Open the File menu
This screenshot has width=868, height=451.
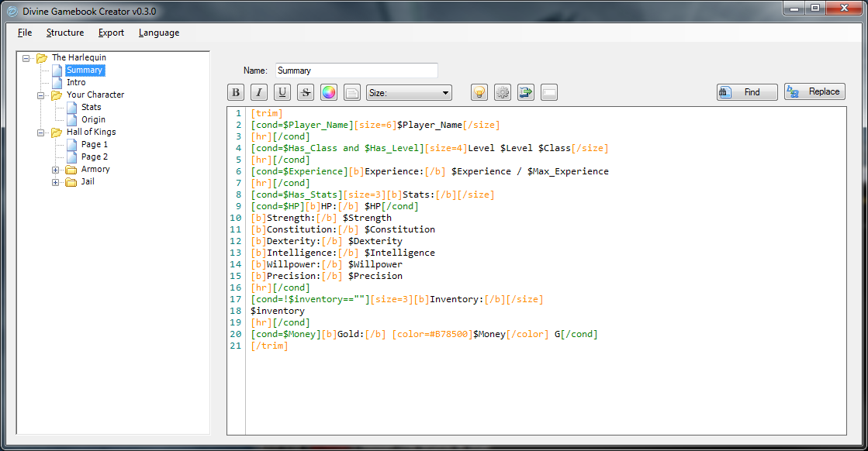pos(25,33)
